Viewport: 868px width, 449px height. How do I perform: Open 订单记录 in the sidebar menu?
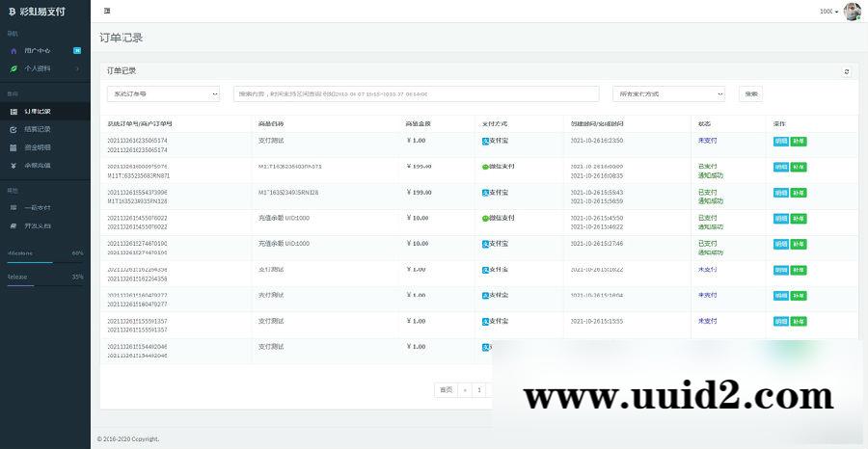click(x=38, y=112)
